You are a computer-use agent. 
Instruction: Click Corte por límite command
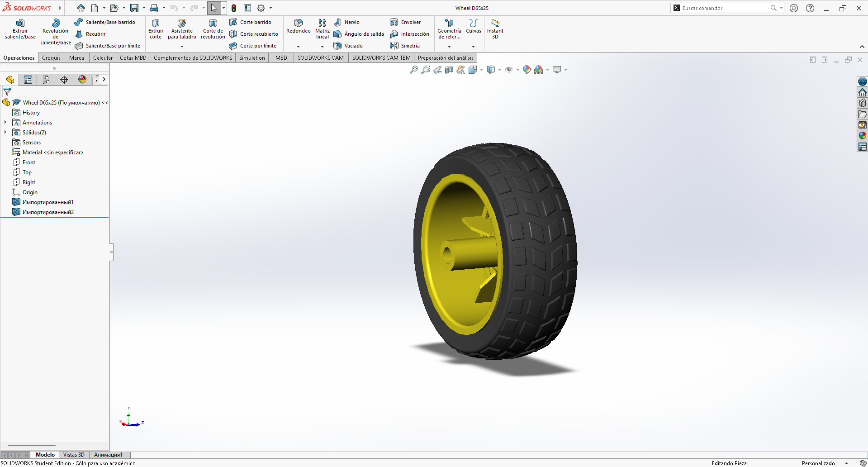(253, 46)
